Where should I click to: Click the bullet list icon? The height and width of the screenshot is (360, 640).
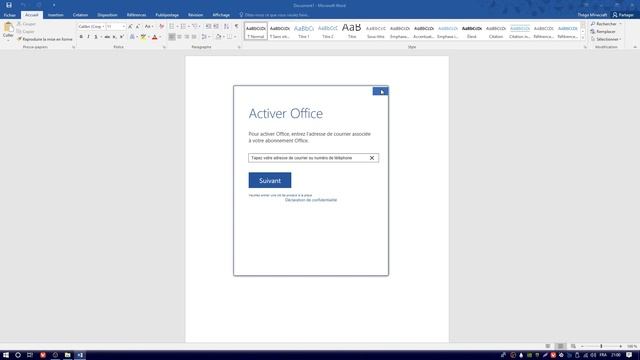[x=172, y=27]
